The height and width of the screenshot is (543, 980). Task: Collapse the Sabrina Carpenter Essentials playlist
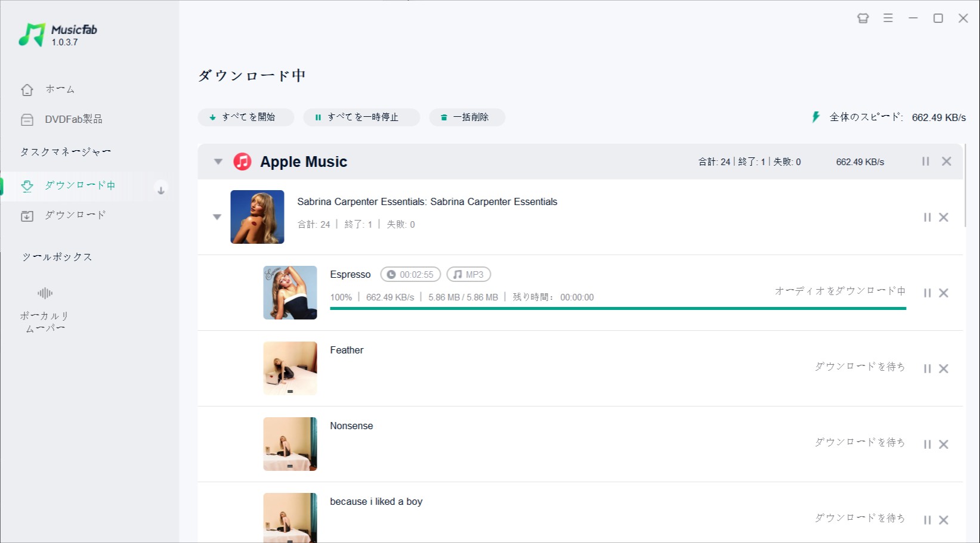217,217
